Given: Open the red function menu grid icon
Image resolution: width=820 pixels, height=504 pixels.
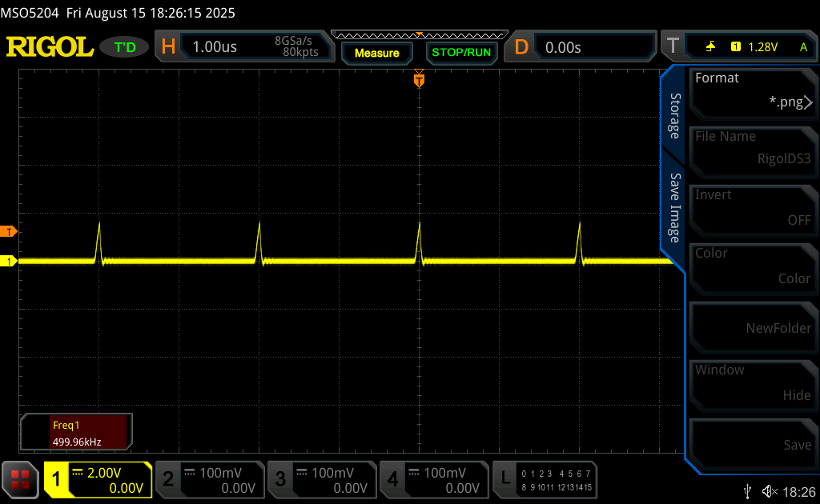Looking at the screenshot, I should 20,479.
